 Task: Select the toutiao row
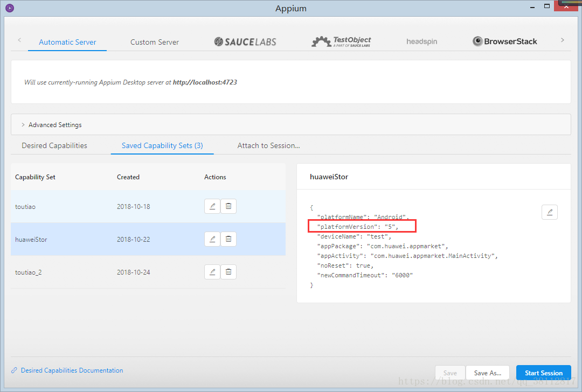(148, 206)
